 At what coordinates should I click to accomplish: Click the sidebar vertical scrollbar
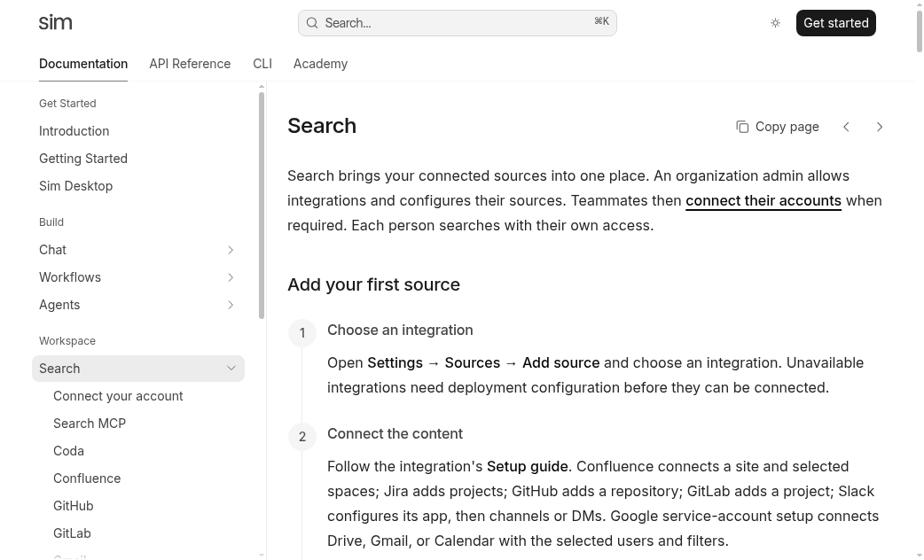click(262, 206)
